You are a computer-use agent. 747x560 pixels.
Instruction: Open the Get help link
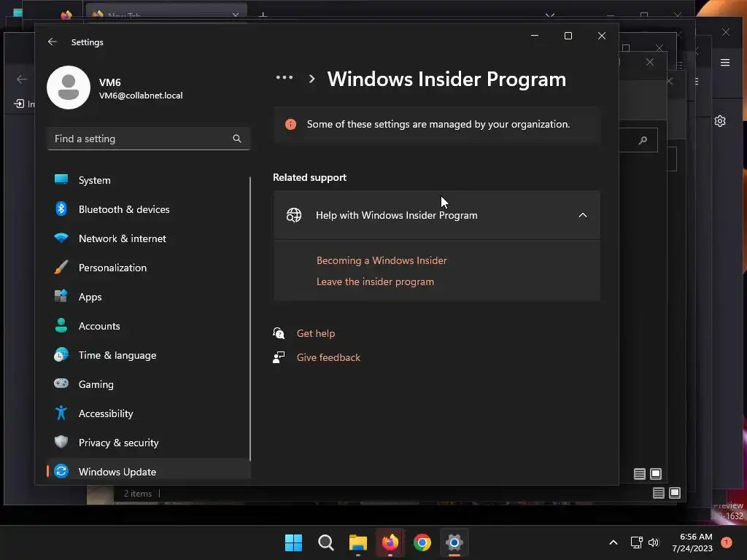point(316,333)
